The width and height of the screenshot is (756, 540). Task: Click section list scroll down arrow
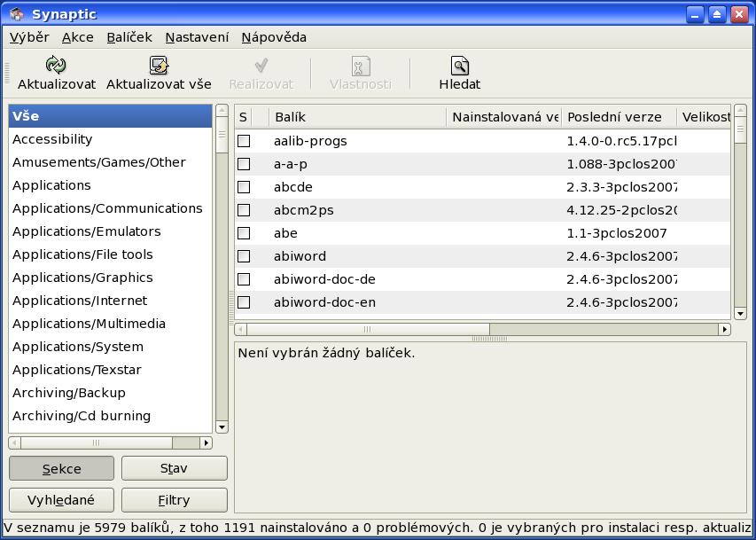[222, 427]
